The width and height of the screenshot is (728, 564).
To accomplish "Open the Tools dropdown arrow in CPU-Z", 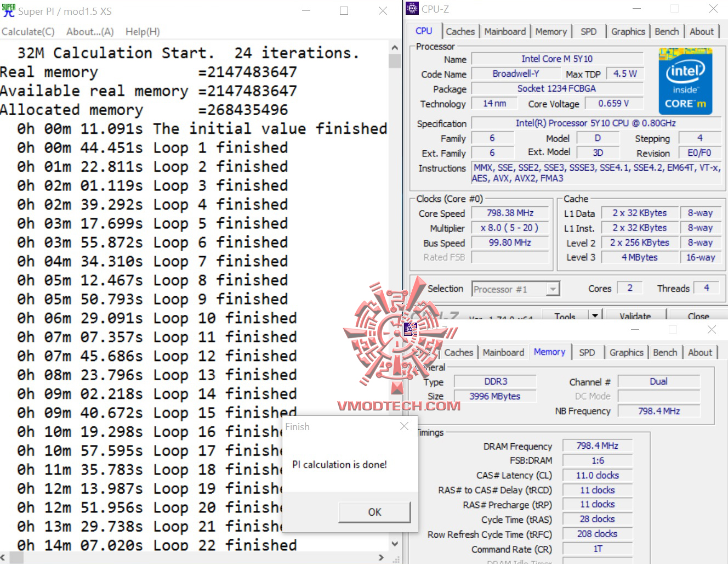I will (595, 315).
